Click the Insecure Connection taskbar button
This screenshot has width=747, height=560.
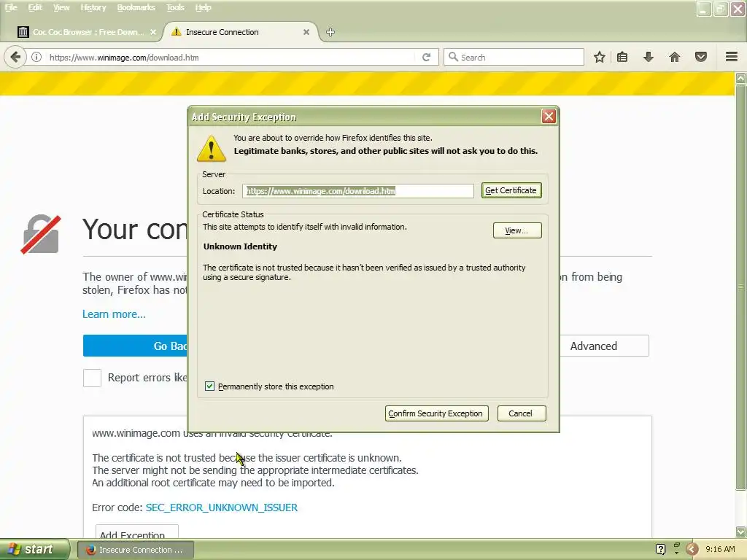click(x=136, y=550)
